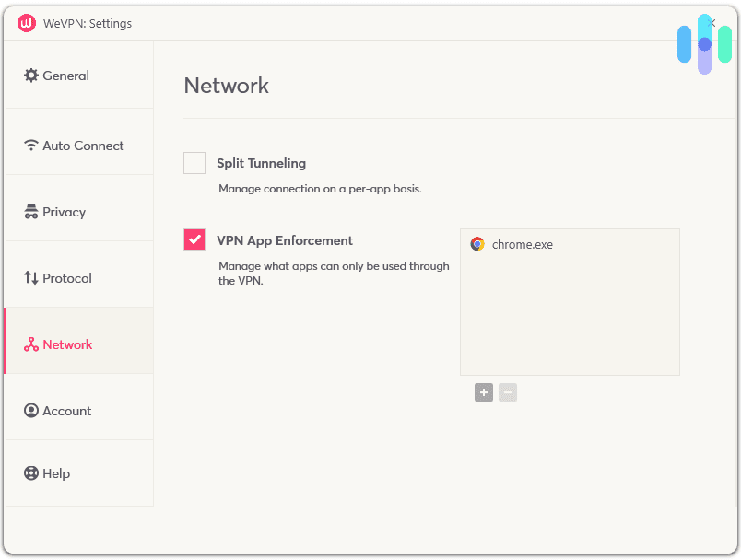Open the General settings section
This screenshot has height=560, width=741.
63,76
